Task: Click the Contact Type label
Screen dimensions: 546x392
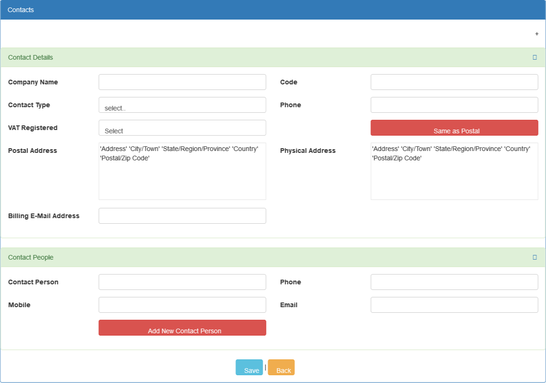Action: 29,105
